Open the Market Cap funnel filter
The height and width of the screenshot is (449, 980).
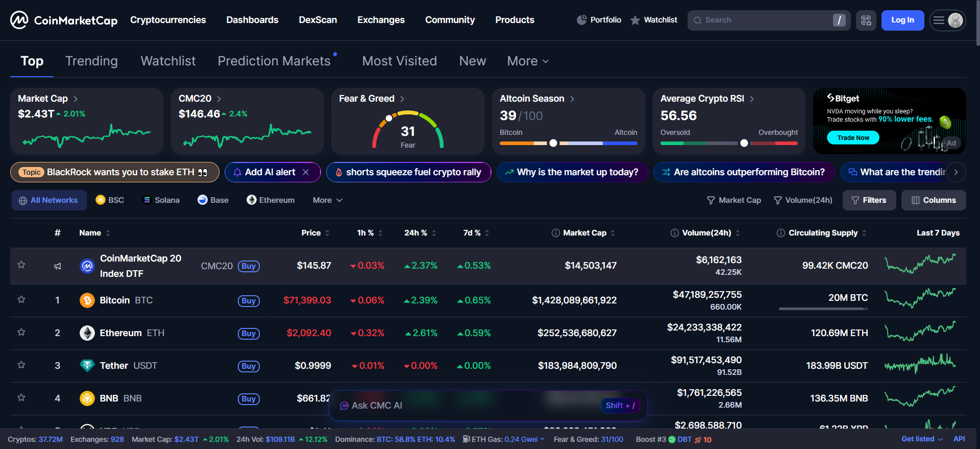pyautogui.click(x=710, y=200)
